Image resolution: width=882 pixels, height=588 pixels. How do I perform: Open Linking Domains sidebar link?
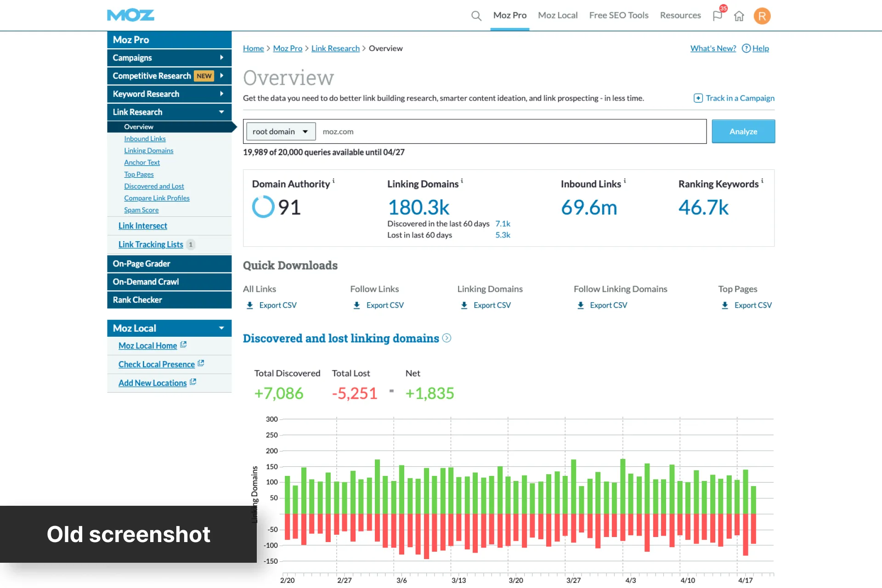[148, 151]
